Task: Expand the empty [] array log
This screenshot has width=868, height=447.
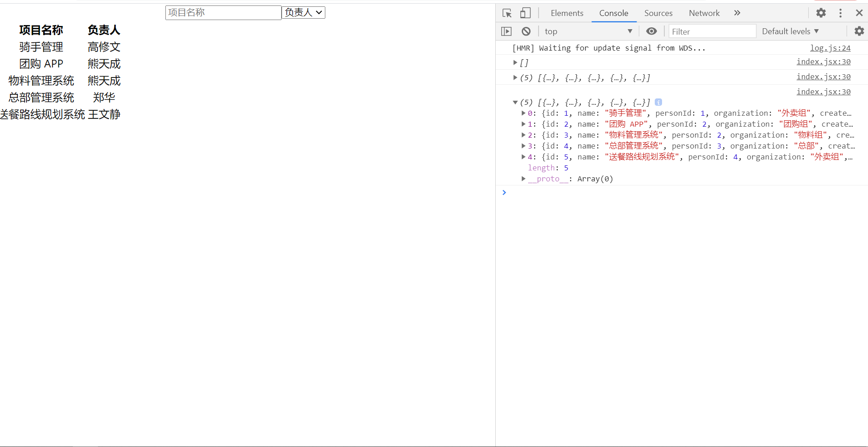Action: click(x=515, y=63)
